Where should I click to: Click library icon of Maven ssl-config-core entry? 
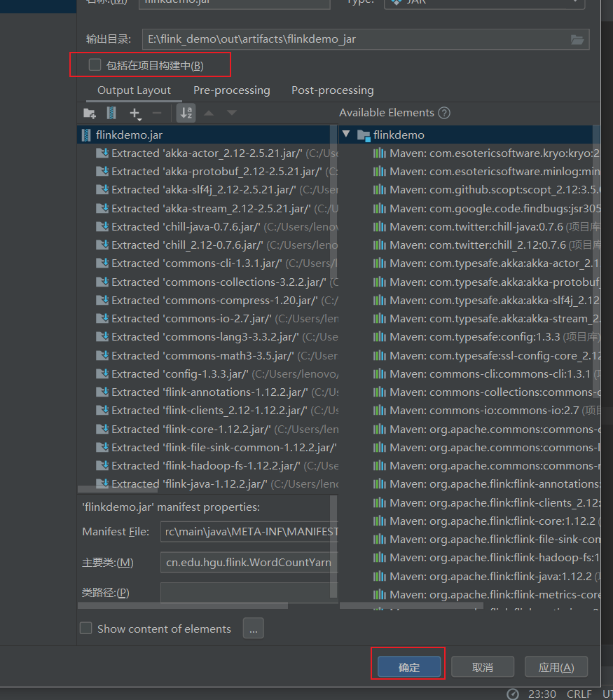(380, 356)
